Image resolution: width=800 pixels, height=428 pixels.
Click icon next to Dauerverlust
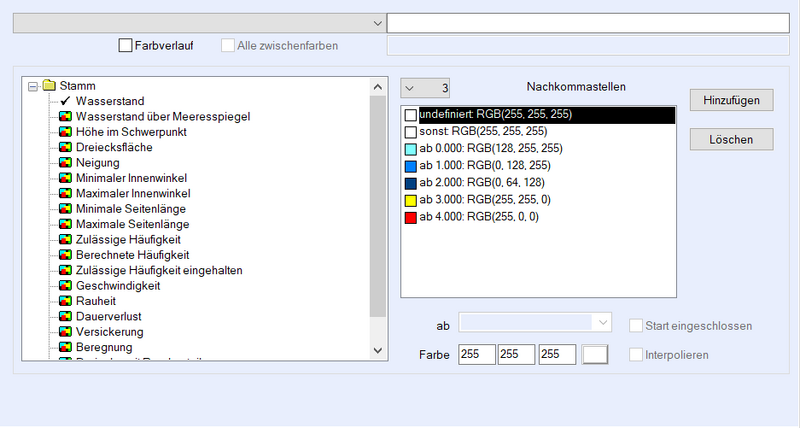pos(65,316)
